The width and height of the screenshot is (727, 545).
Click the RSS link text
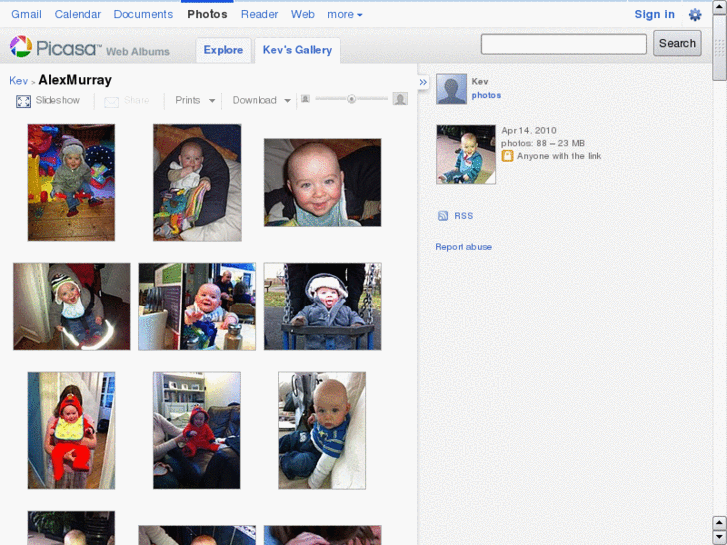(x=464, y=216)
